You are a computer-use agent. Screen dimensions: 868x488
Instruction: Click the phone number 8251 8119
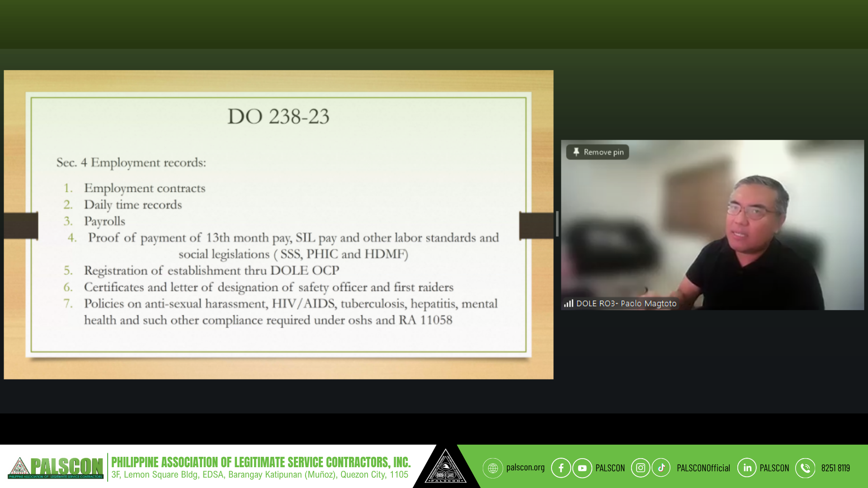pyautogui.click(x=835, y=468)
